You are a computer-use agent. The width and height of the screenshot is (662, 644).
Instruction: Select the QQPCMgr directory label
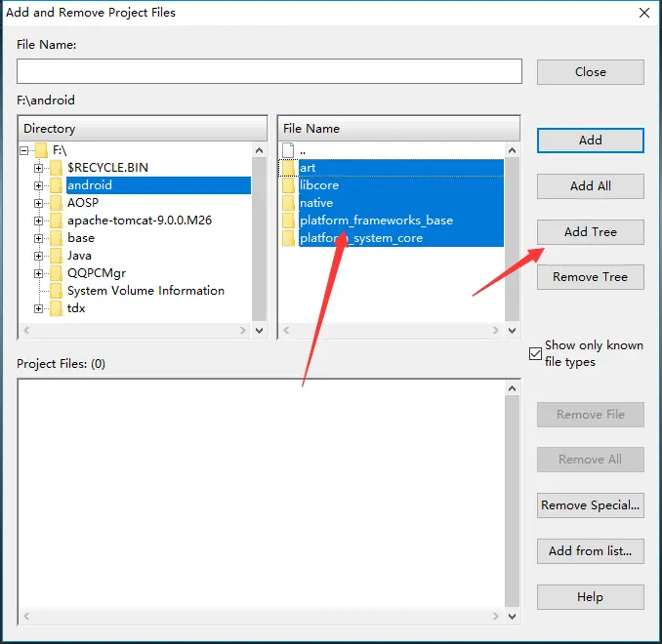coord(97,273)
